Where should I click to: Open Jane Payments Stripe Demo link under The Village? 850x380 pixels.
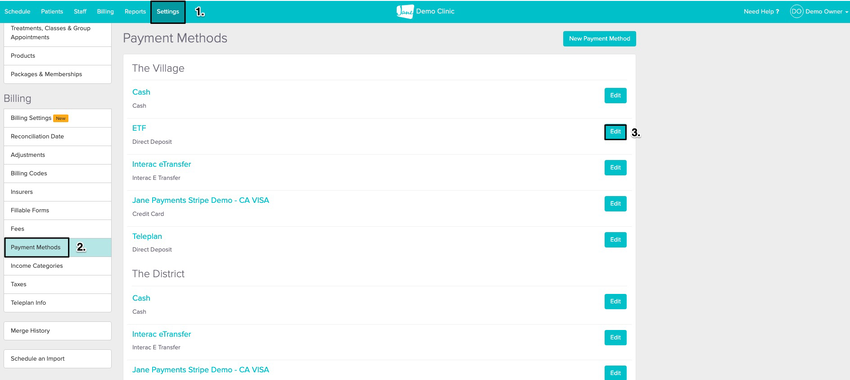coord(201,200)
